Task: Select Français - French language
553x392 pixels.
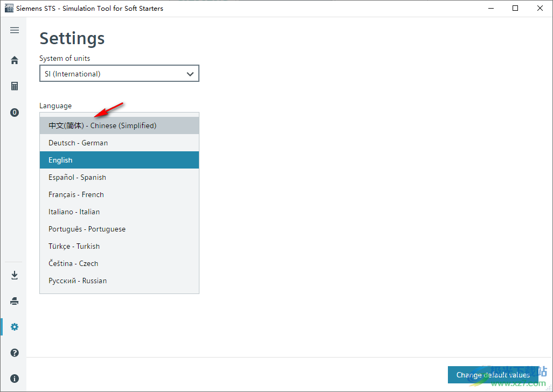Action: point(119,195)
